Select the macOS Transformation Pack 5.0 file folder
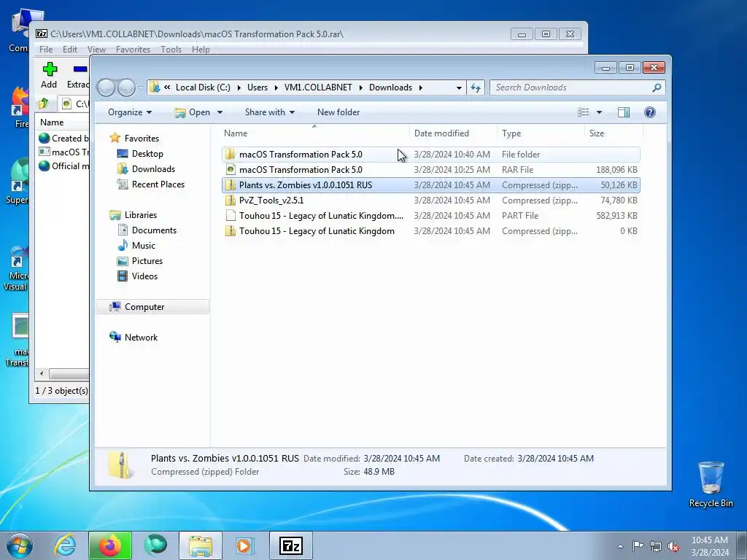The height and width of the screenshot is (560, 747). pyautogui.click(x=430, y=155)
